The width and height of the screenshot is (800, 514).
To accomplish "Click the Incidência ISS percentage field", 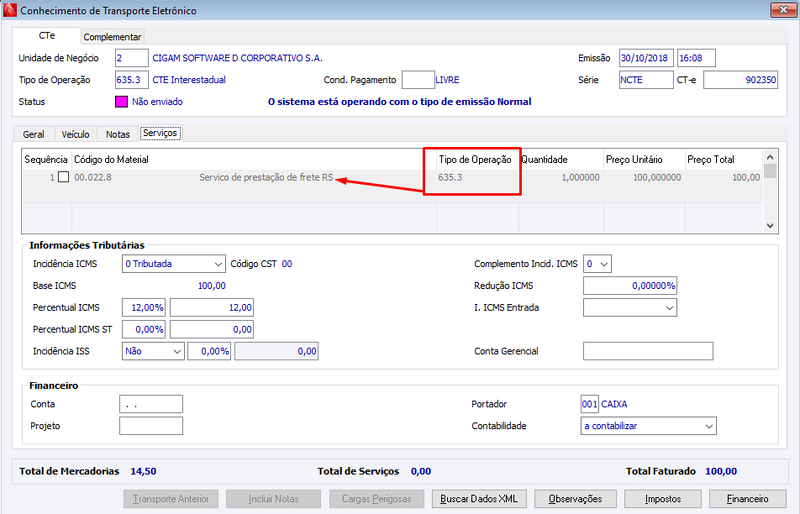I will (209, 351).
